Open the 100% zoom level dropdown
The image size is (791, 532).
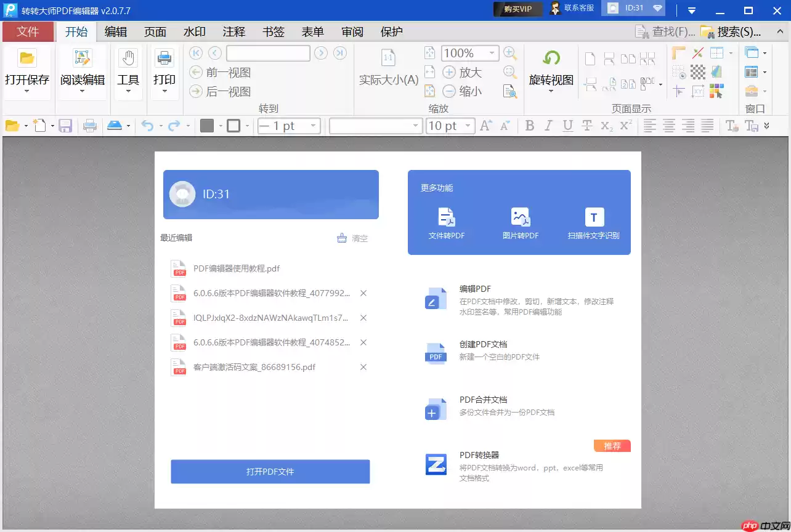469,53
